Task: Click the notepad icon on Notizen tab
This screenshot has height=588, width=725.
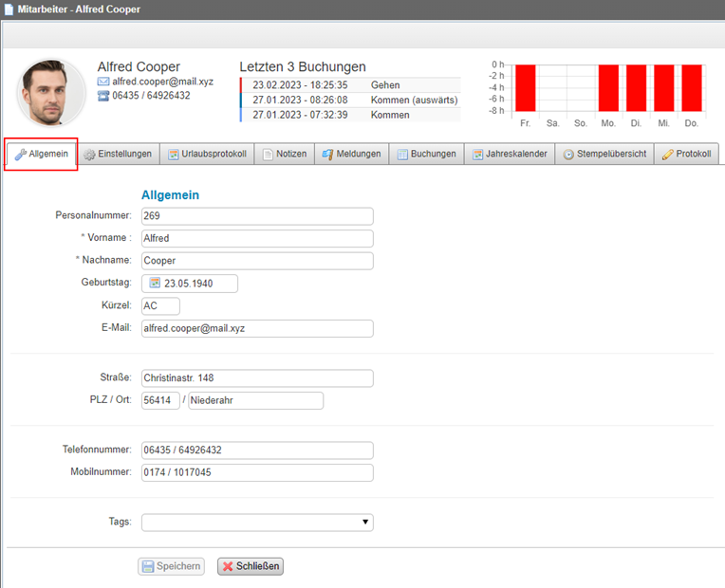Action: [268, 154]
